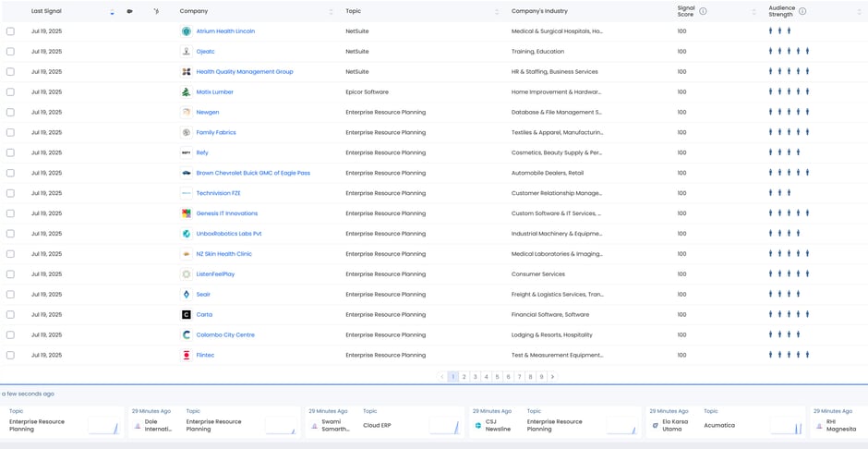Toggle the Topic column sort arrows
Image resolution: width=868 pixels, height=449 pixels.
click(497, 12)
